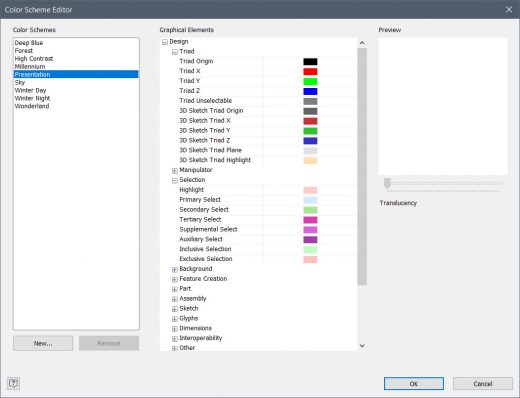This screenshot has width=520, height=398.
Task: Expand the Dimensions node
Action: [175, 329]
